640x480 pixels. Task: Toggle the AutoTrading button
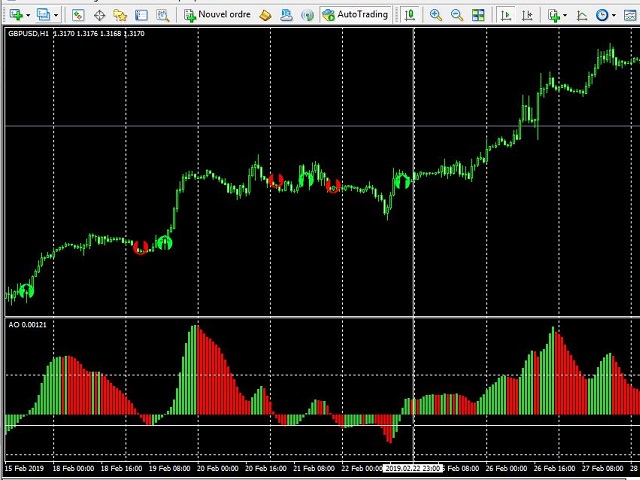355,15
